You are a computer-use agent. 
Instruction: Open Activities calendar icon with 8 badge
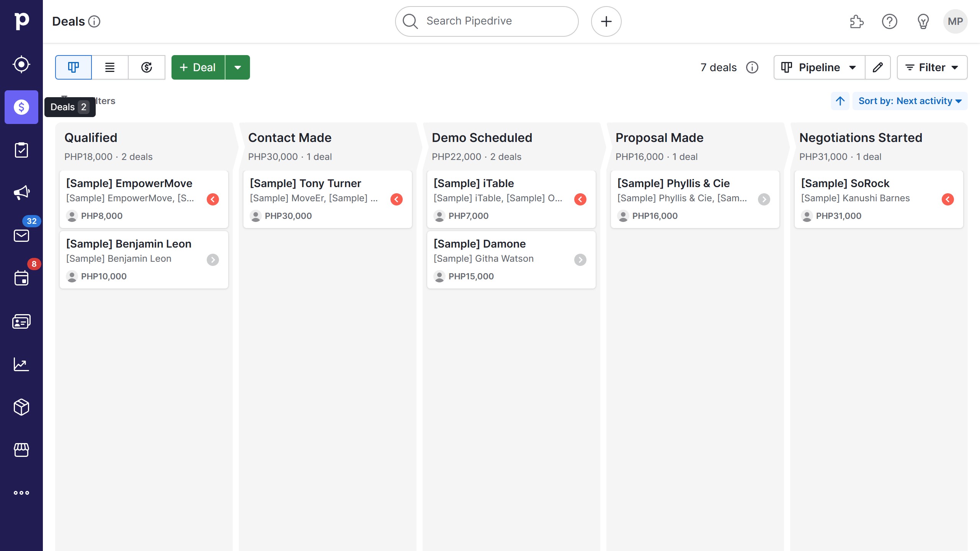coord(21,278)
